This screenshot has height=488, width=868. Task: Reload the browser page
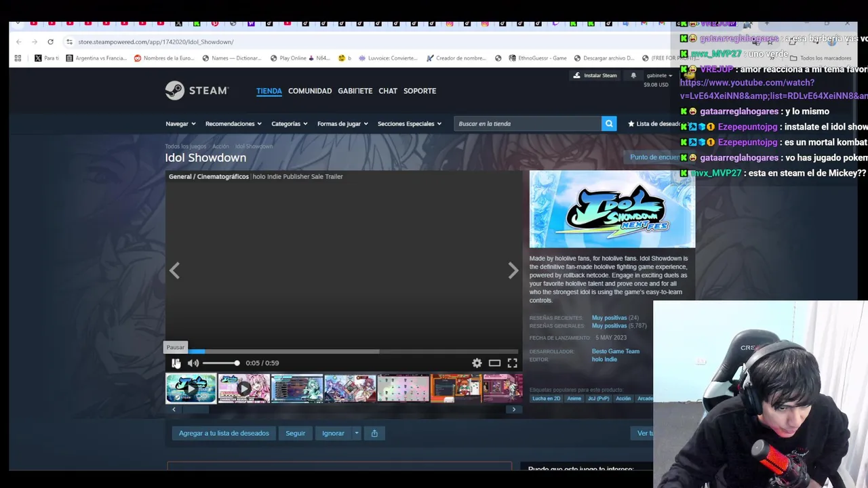pos(50,41)
